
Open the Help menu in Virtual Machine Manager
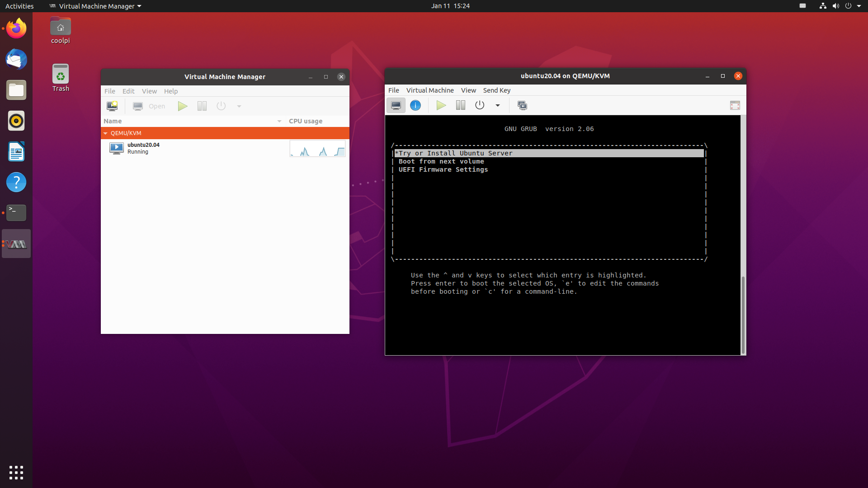(x=171, y=91)
